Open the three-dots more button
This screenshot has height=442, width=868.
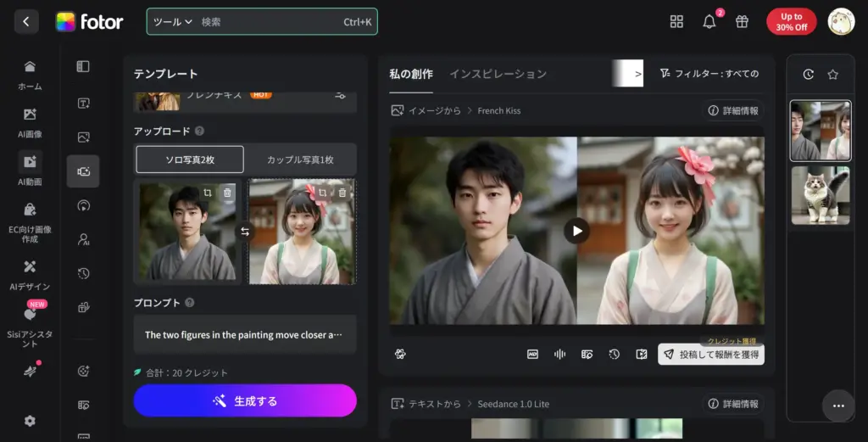point(838,406)
